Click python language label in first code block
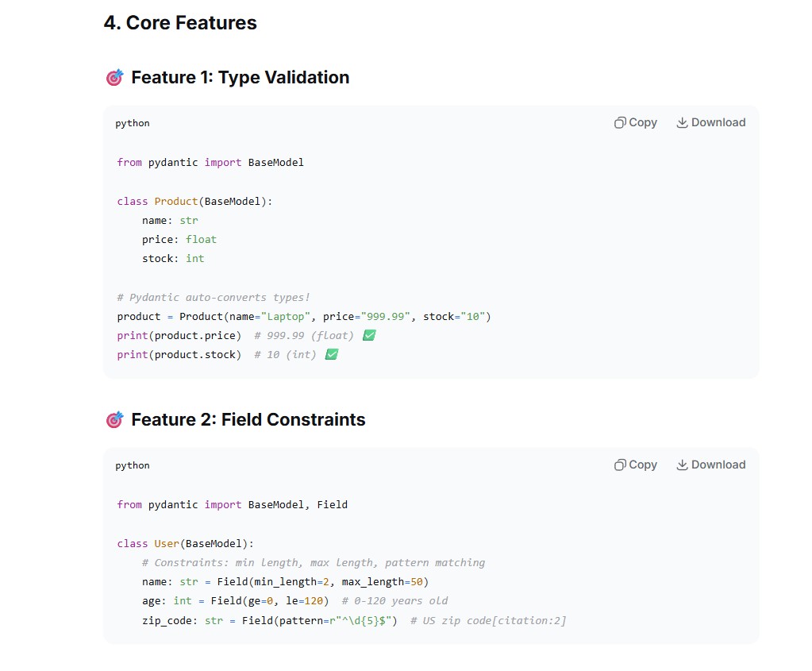Screen dimensions: 812x671 coord(133,123)
